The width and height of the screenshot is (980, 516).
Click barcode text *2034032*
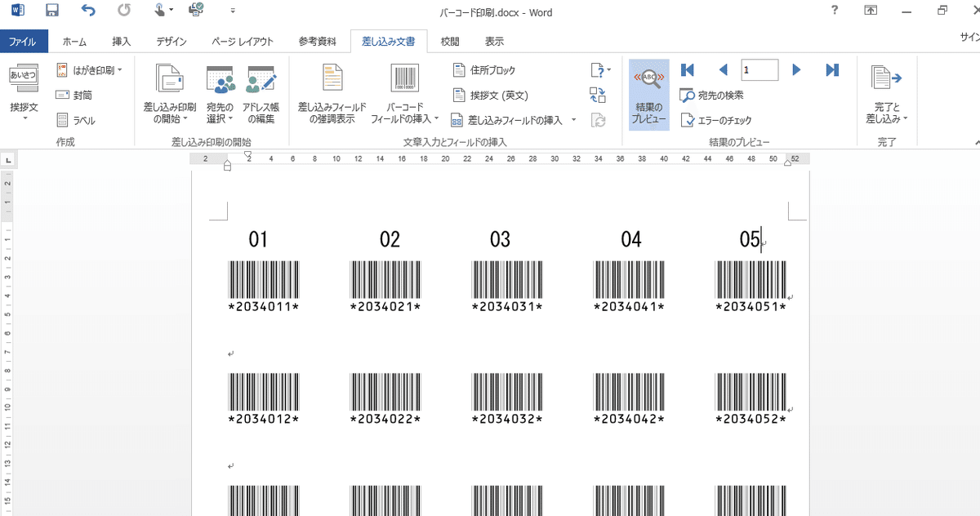point(507,419)
